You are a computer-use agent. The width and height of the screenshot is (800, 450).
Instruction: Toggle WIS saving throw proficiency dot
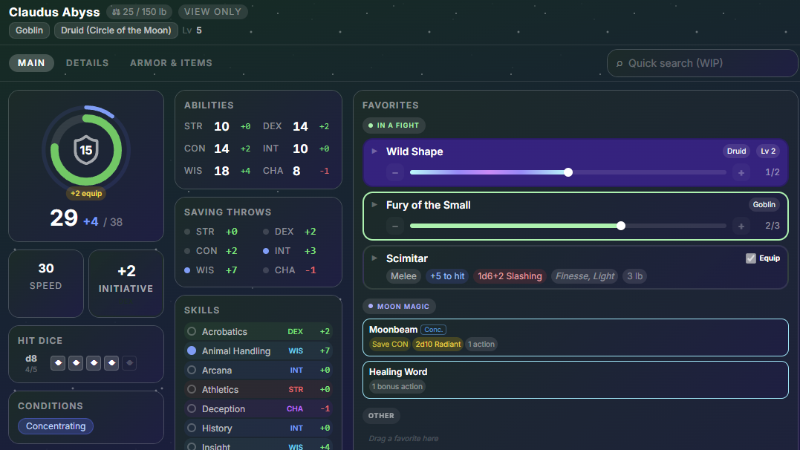tap(187, 270)
